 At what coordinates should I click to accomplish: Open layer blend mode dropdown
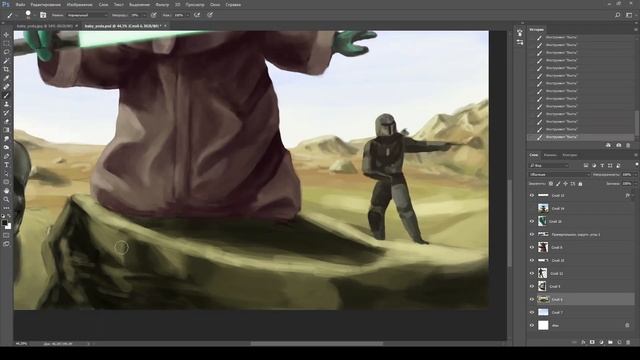click(x=560, y=174)
